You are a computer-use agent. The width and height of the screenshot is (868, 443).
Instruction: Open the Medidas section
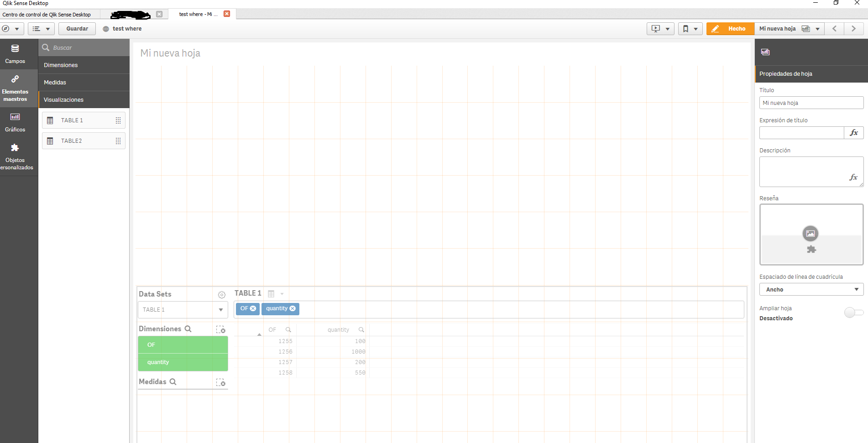[84, 83]
